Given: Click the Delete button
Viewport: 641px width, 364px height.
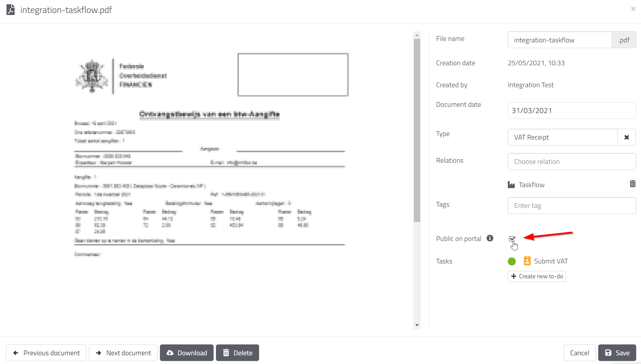Looking at the screenshot, I should pyautogui.click(x=237, y=353).
